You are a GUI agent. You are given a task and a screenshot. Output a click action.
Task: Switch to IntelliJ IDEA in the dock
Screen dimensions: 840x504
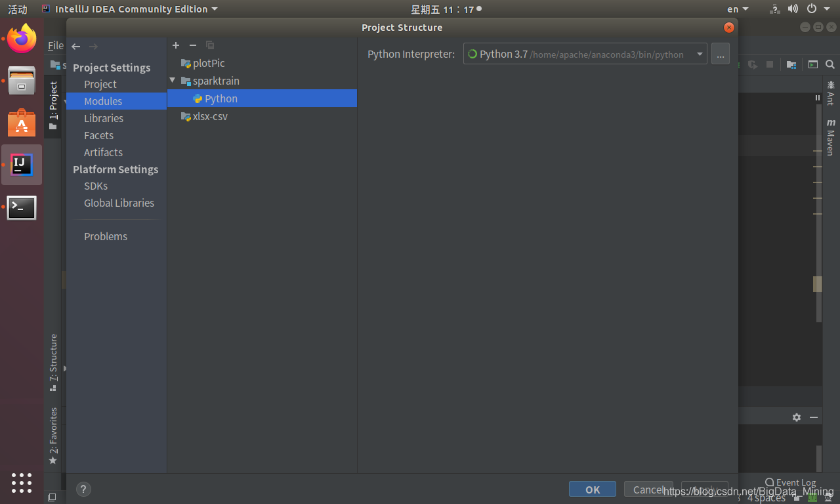tap(22, 165)
